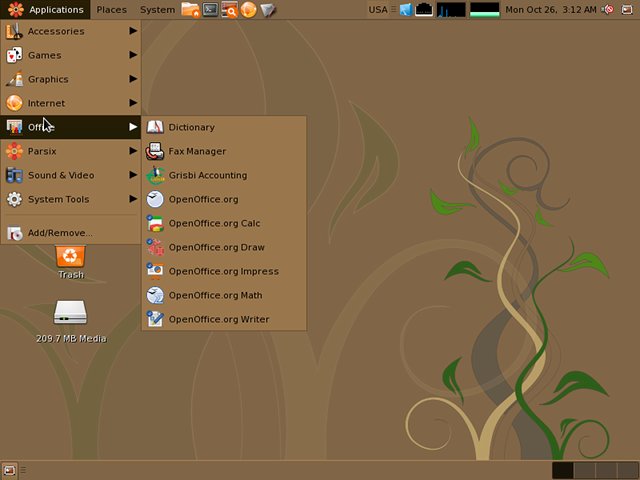Click the 'Trash' desktop label
640x480 pixels.
71,275
